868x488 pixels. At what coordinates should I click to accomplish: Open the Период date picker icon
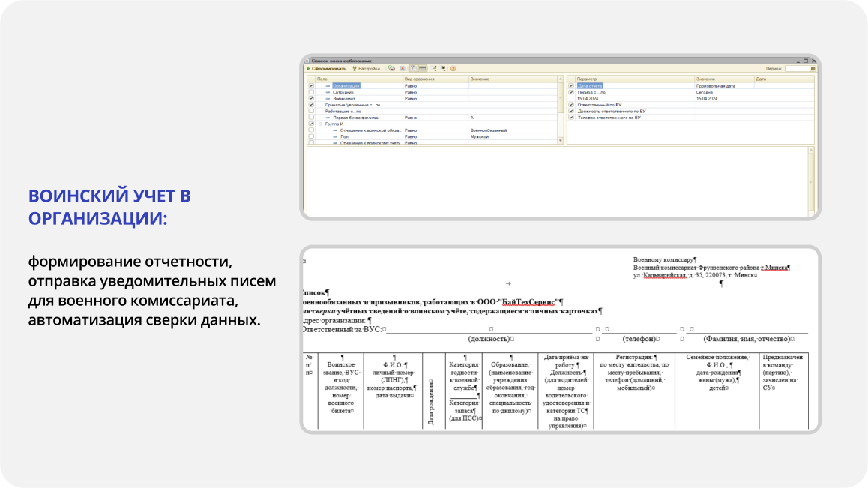tap(813, 69)
